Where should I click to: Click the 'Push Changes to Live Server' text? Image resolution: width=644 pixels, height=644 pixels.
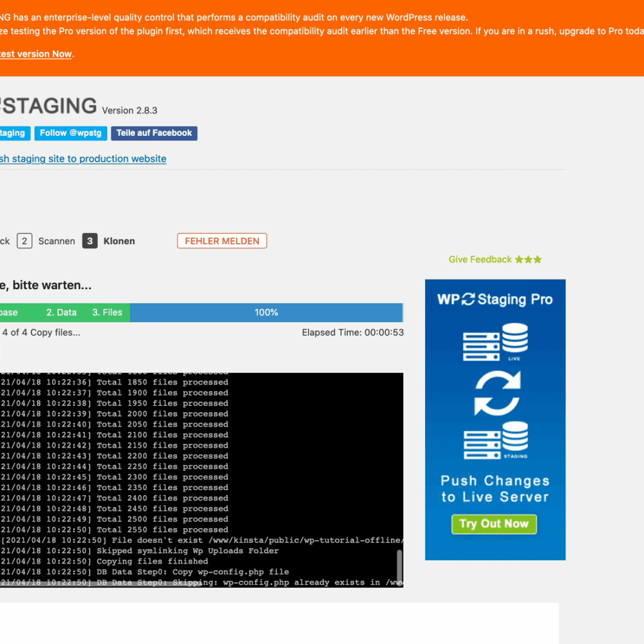click(x=495, y=489)
